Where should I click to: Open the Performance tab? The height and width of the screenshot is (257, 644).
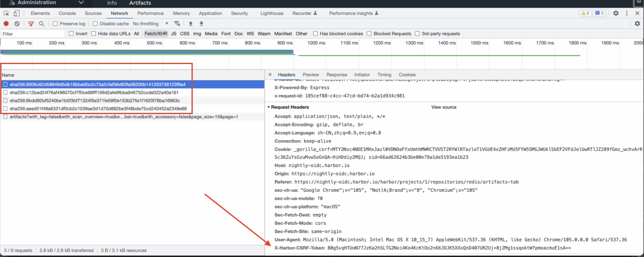(150, 13)
